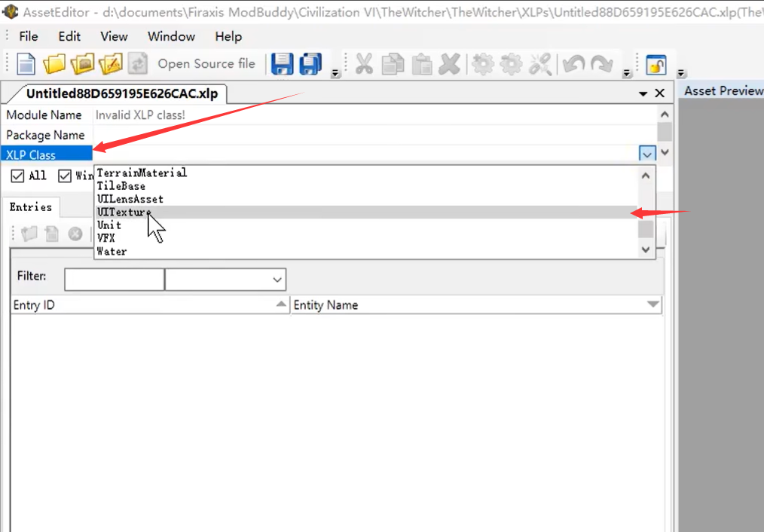Click the Open Source file button
Image resolution: width=764 pixels, height=532 pixels.
click(206, 64)
